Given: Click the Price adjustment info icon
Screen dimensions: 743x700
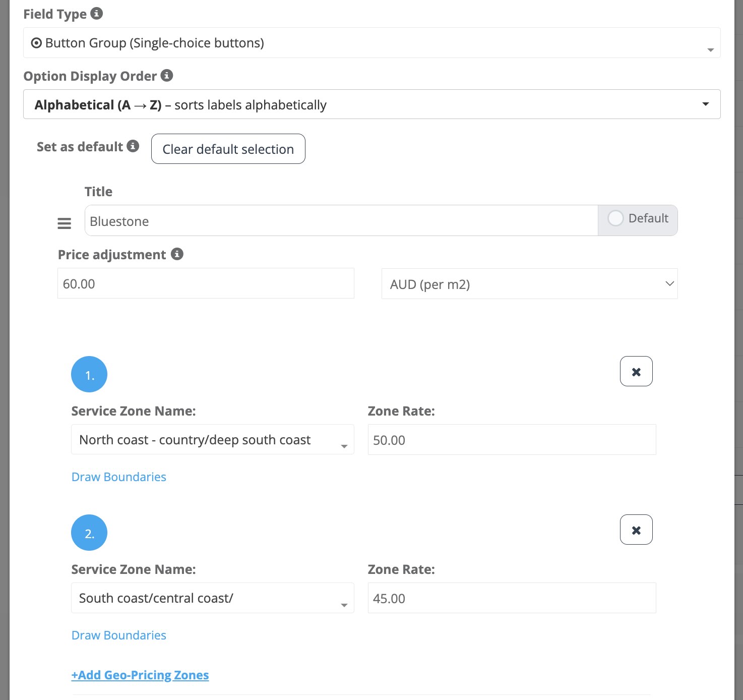Looking at the screenshot, I should [x=177, y=254].
